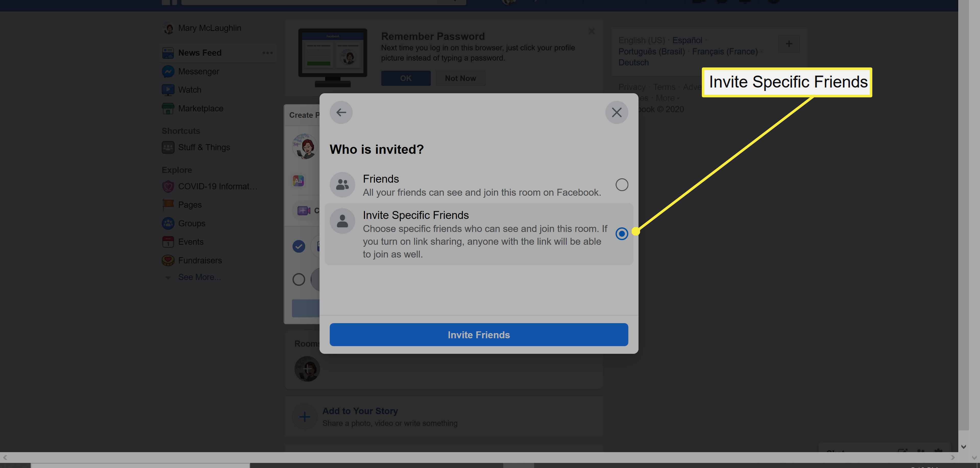Click Add to Your Story link
Image resolution: width=980 pixels, height=468 pixels.
coord(360,411)
